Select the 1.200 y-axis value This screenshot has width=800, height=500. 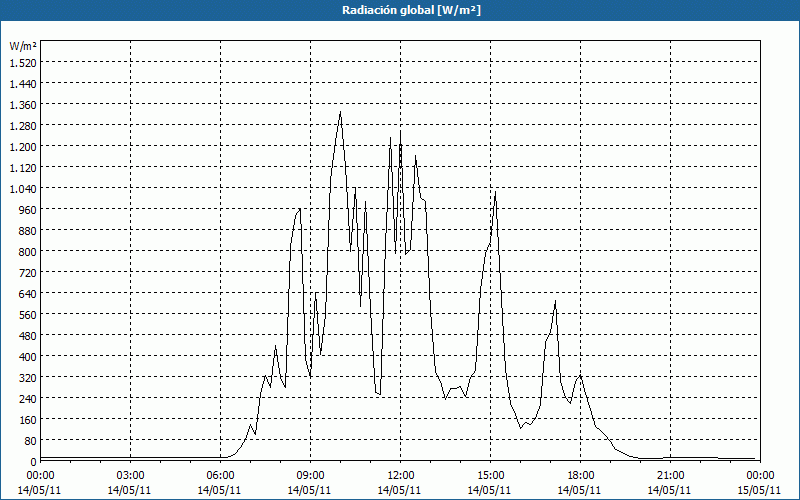[x=23, y=146]
